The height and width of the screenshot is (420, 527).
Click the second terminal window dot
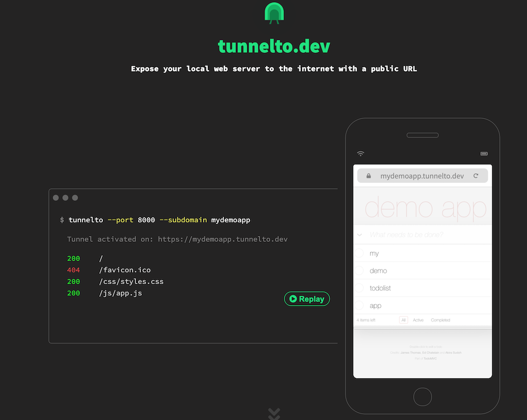click(65, 198)
